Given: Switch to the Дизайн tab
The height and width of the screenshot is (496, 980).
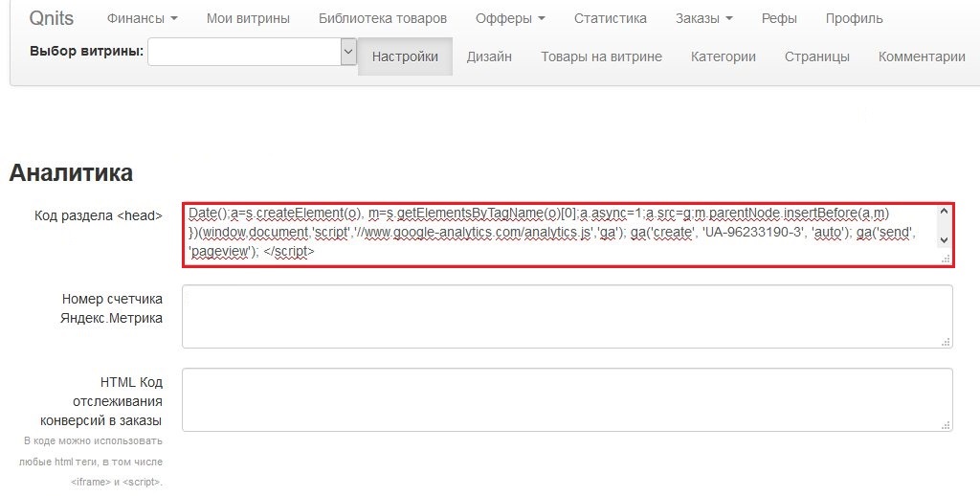Looking at the screenshot, I should point(489,56).
